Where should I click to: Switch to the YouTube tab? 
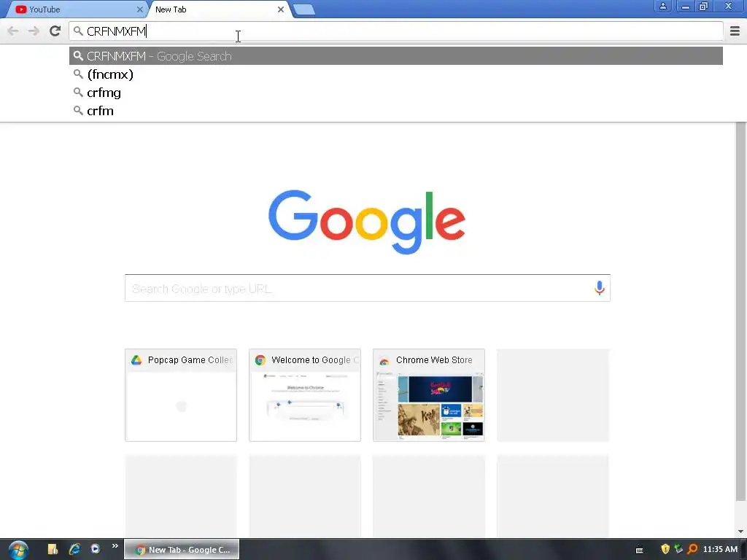point(76,9)
